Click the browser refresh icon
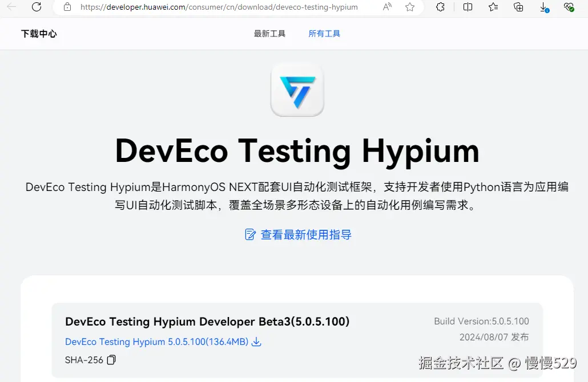The height and width of the screenshot is (382, 588). pos(37,7)
